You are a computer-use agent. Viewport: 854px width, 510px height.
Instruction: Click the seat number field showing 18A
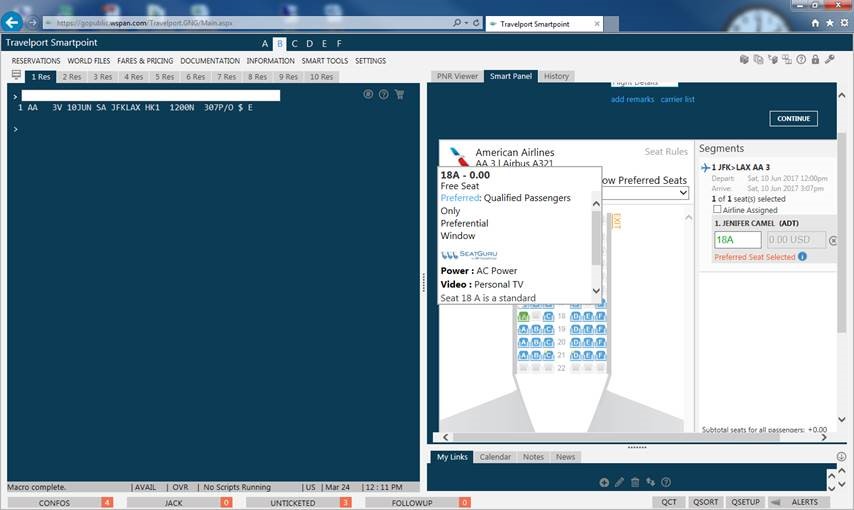coord(737,240)
